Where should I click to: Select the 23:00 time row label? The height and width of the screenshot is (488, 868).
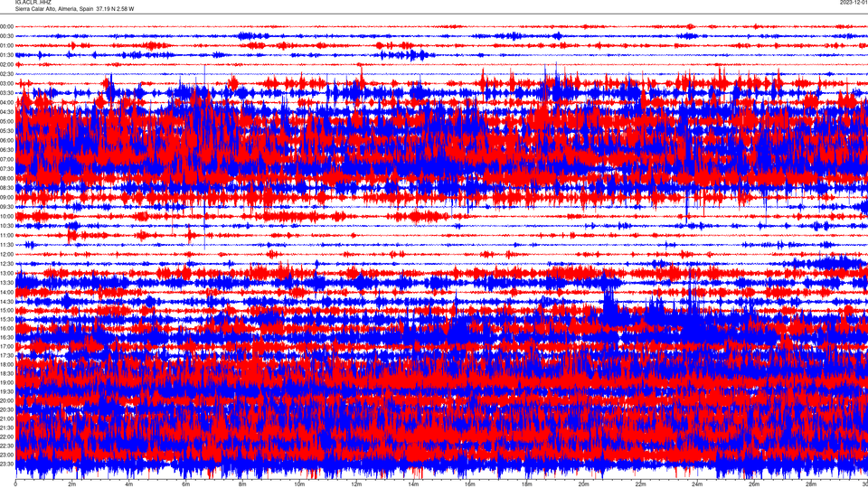click(6, 455)
